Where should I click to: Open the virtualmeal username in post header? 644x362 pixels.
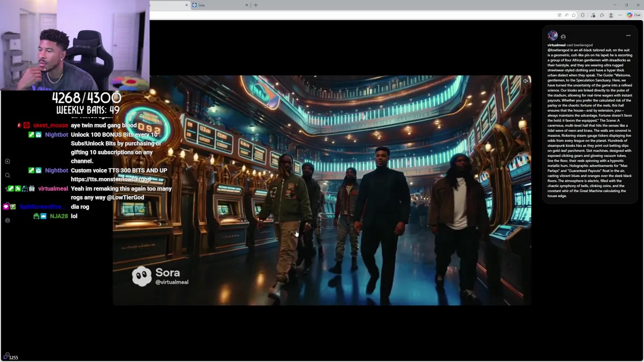click(556, 45)
